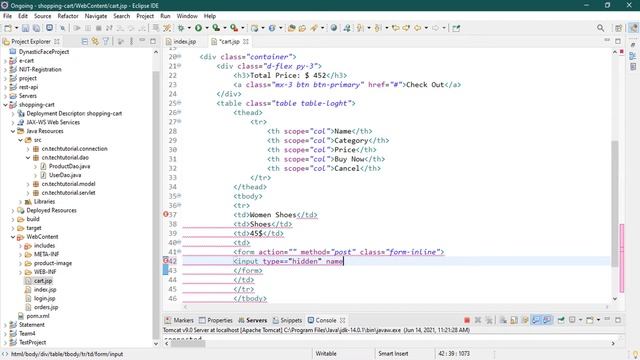The width and height of the screenshot is (640, 360).
Task: Expand the Deployed Resources node
Action: [x=13, y=211]
